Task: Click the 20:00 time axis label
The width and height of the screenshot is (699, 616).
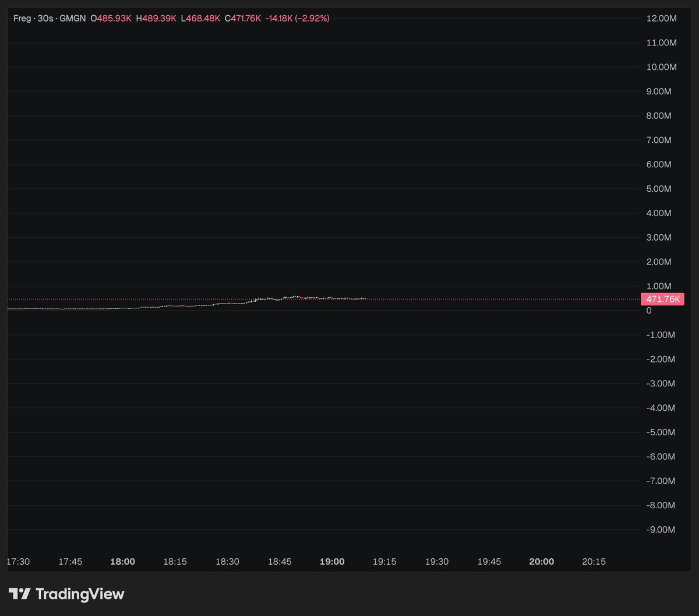Action: pos(542,562)
